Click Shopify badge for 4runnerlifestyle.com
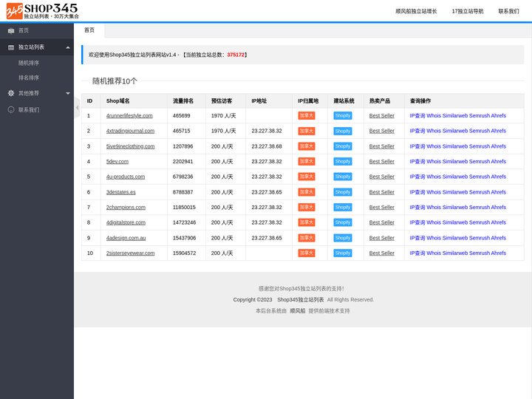This screenshot has height=399, width=532. (343, 116)
